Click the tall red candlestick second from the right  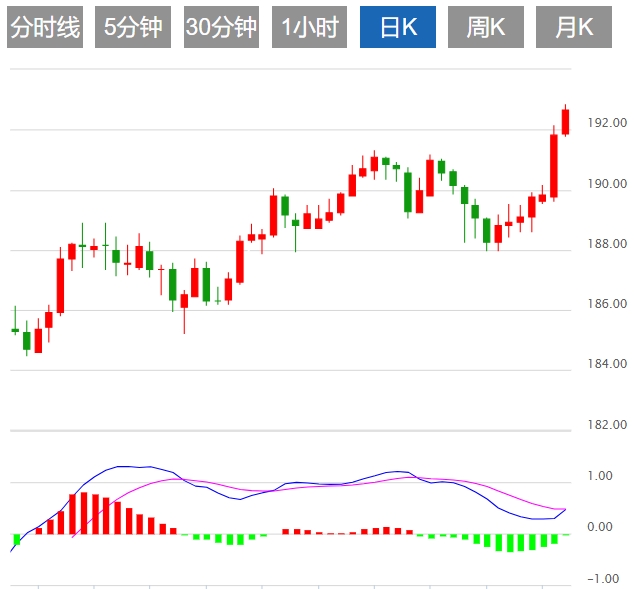pyautogui.click(x=553, y=164)
